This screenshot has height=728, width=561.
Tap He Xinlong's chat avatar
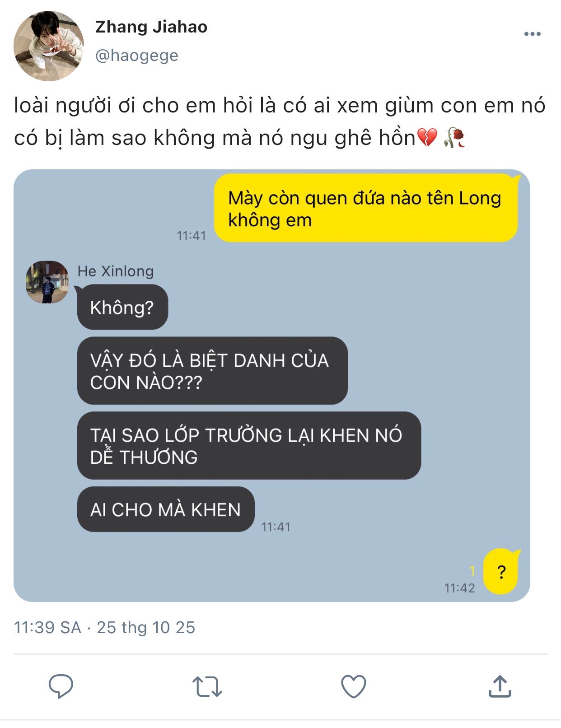coord(47,282)
